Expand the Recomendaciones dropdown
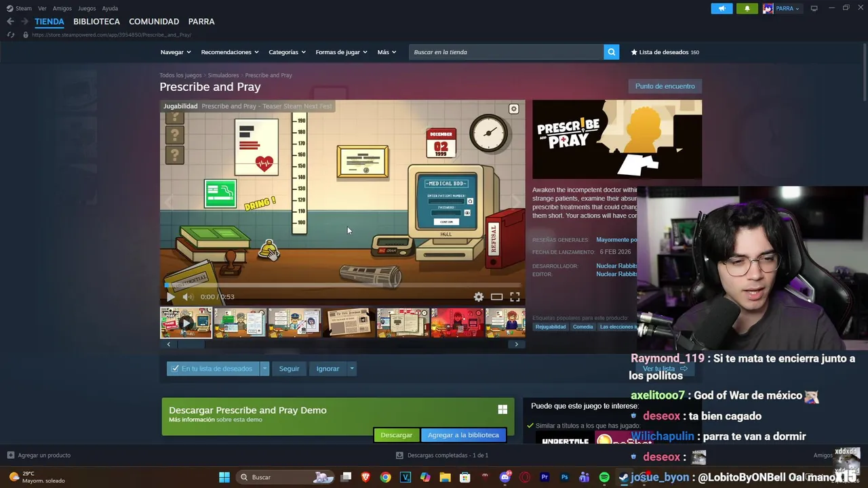The height and width of the screenshot is (488, 868). [x=230, y=52]
